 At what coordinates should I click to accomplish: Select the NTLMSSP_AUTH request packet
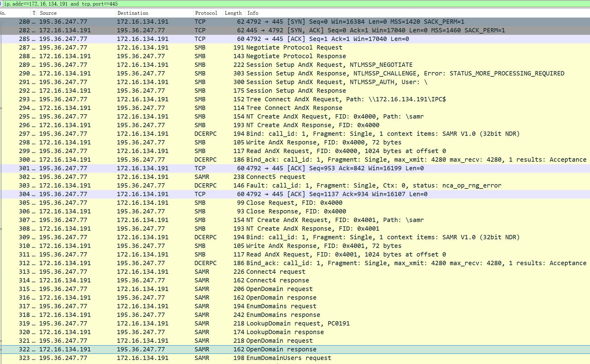tap(295, 82)
